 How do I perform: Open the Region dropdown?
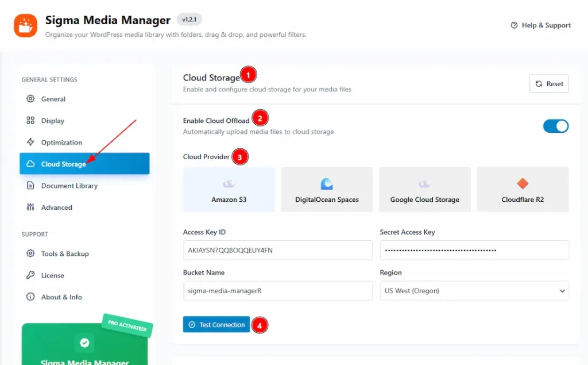(x=474, y=291)
